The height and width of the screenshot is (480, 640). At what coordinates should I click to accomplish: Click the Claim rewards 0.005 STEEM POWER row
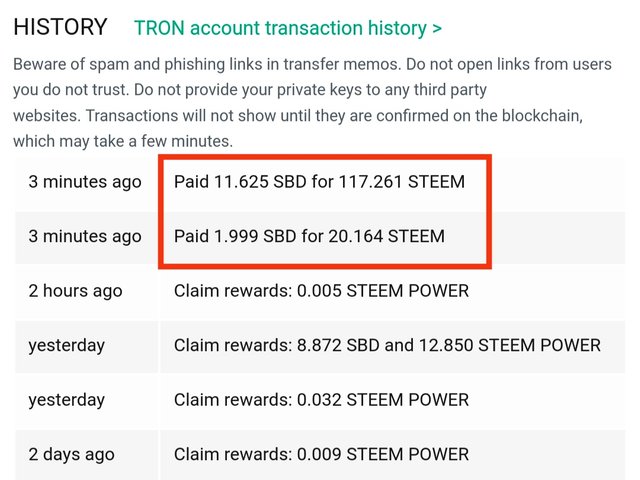(x=321, y=291)
